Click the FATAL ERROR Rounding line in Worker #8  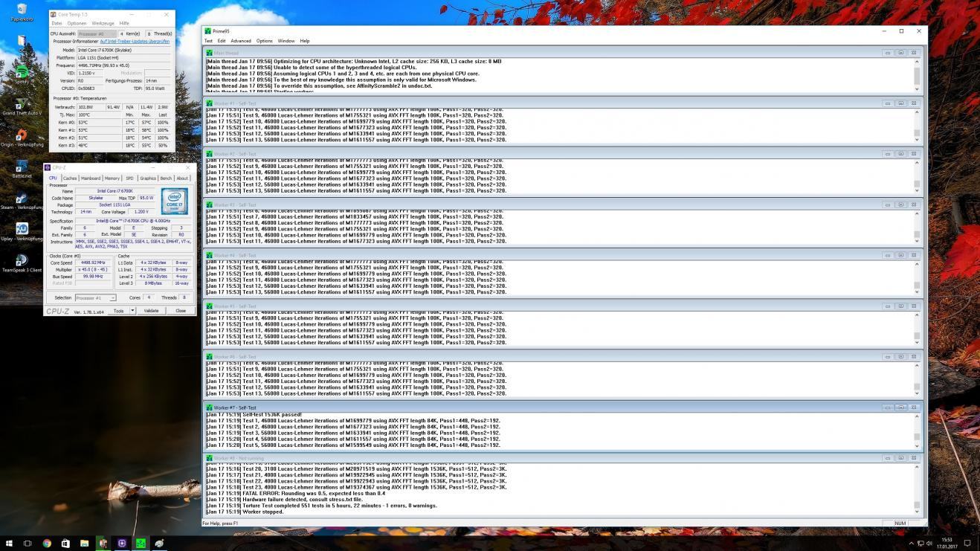(x=295, y=493)
